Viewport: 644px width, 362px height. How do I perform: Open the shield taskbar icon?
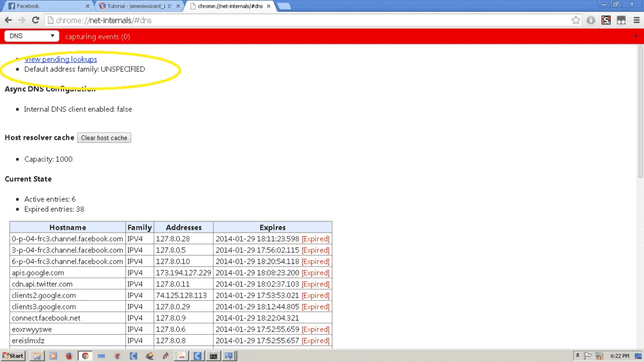pos(118,356)
